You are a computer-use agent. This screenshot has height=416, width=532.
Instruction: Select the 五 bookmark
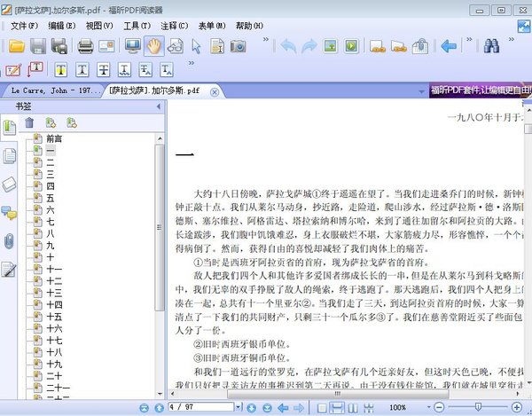click(51, 198)
